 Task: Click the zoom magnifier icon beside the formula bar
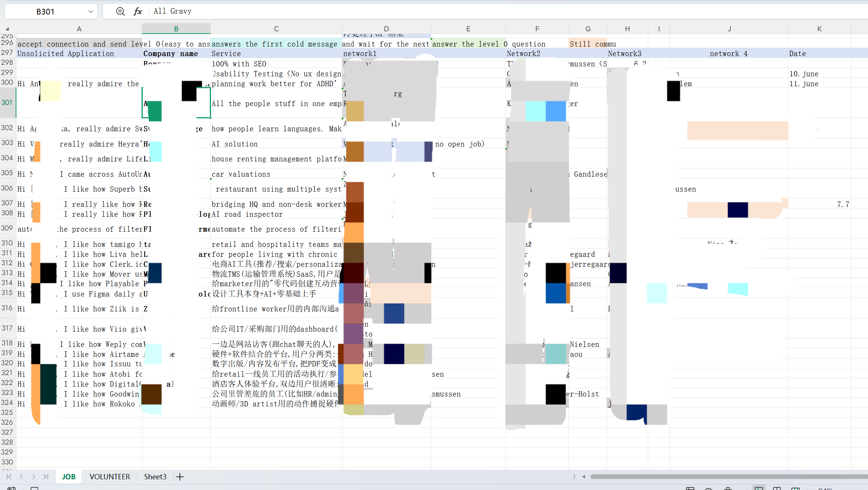(x=120, y=11)
